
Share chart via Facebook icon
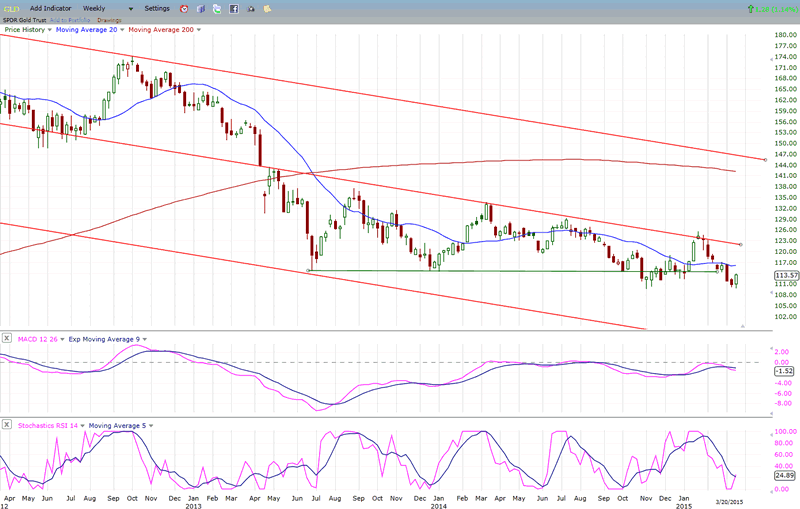coord(233,8)
